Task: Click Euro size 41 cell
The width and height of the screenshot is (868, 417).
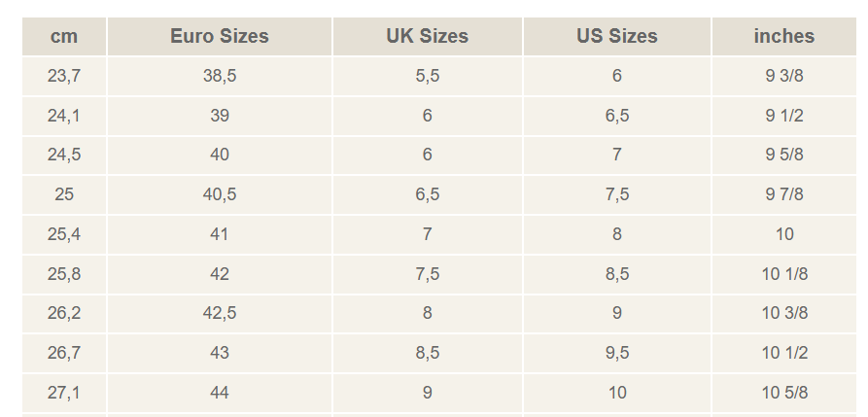Action: click(x=220, y=234)
